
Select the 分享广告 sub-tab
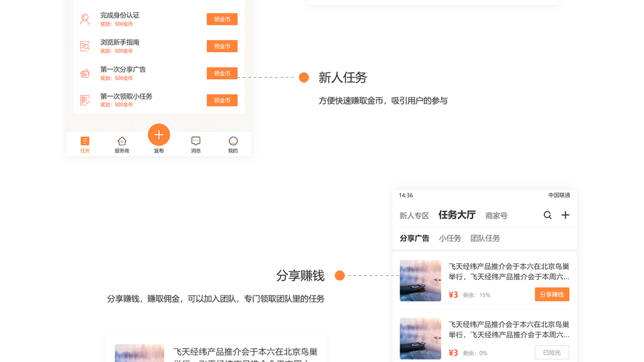[x=415, y=238]
